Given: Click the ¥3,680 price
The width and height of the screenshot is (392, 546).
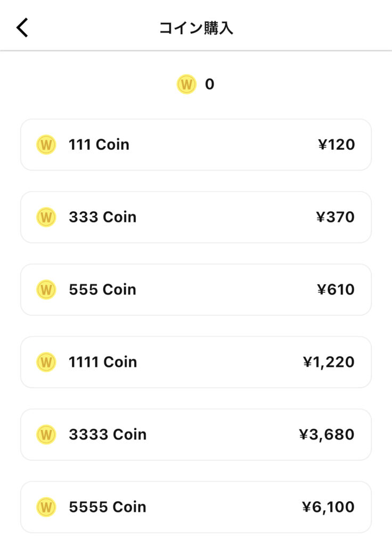Looking at the screenshot, I should [326, 435].
